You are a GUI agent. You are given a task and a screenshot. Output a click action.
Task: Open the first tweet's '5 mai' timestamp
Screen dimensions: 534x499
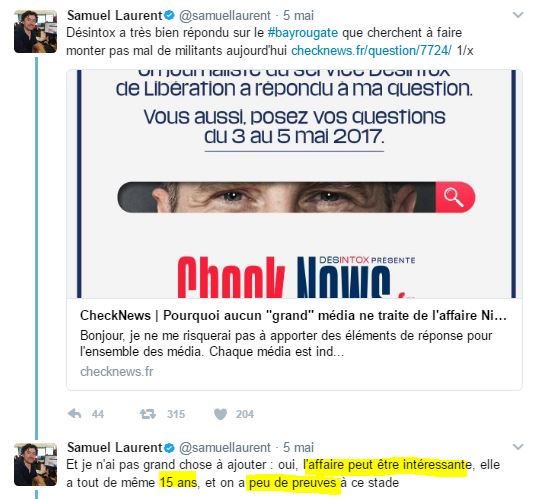coord(298,15)
